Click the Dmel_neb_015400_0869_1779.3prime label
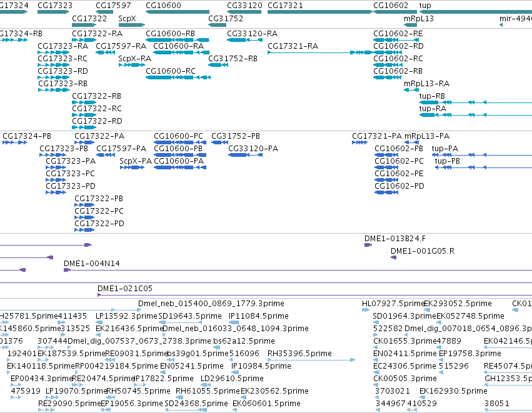 pyautogui.click(x=211, y=304)
